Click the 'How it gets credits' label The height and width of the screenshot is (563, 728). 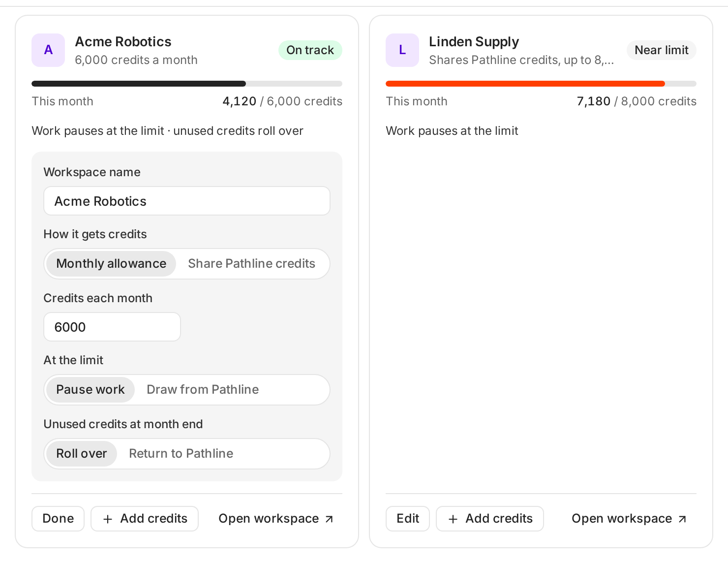pos(95,234)
